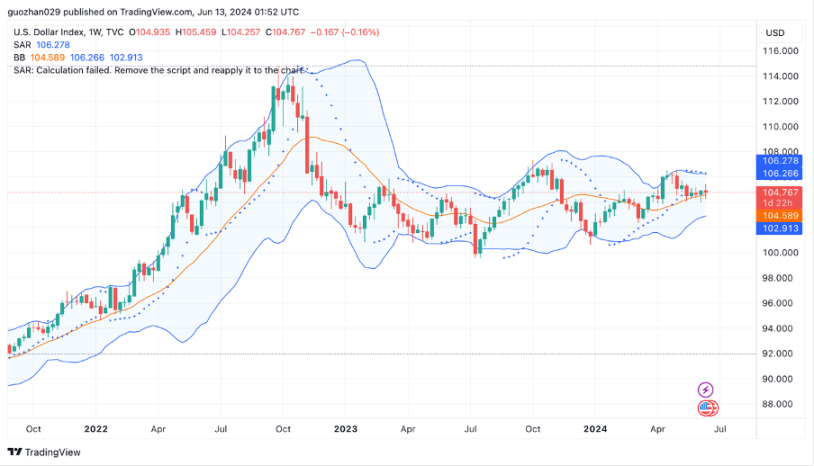This screenshot has width=814, height=466.
Task: Click the red 104.767 current price label
Action: click(779, 192)
